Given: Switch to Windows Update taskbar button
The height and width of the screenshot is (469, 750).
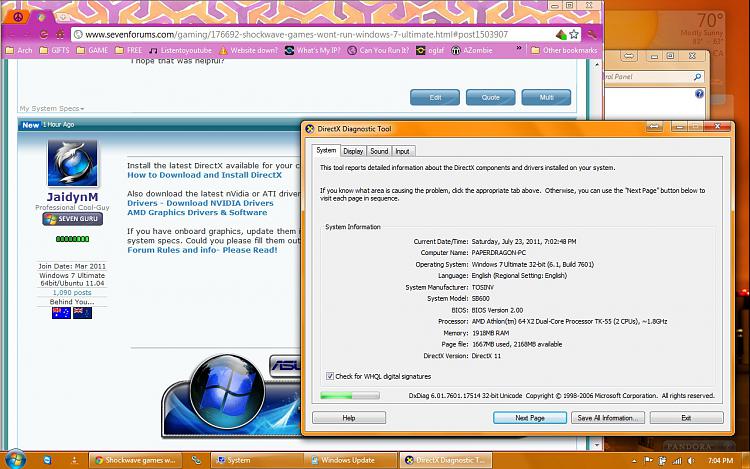Looking at the screenshot, I should 350,460.
